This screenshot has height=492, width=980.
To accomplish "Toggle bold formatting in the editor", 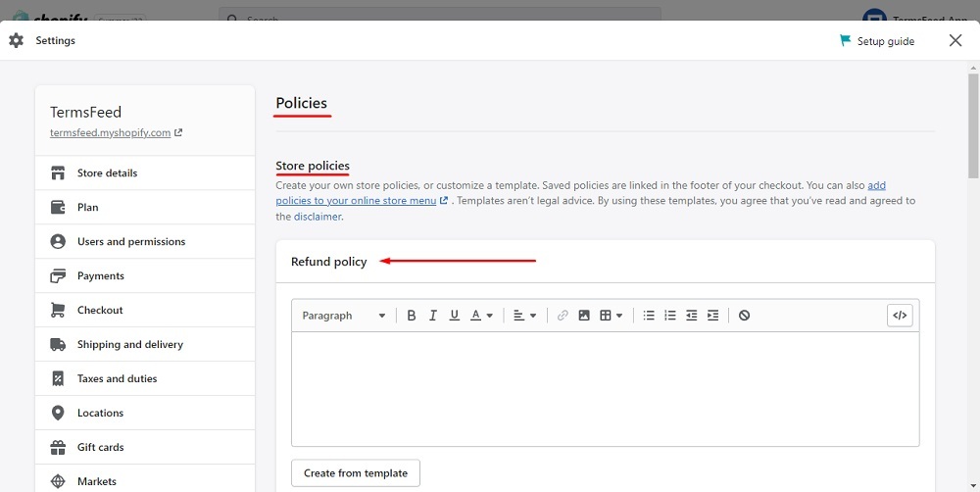I will [x=412, y=316].
